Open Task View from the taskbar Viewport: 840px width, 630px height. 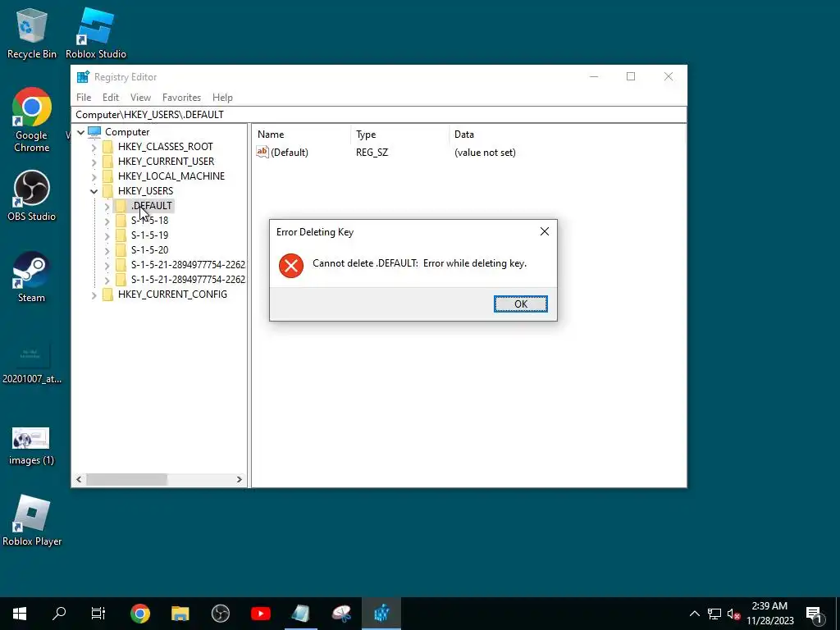pos(98,614)
